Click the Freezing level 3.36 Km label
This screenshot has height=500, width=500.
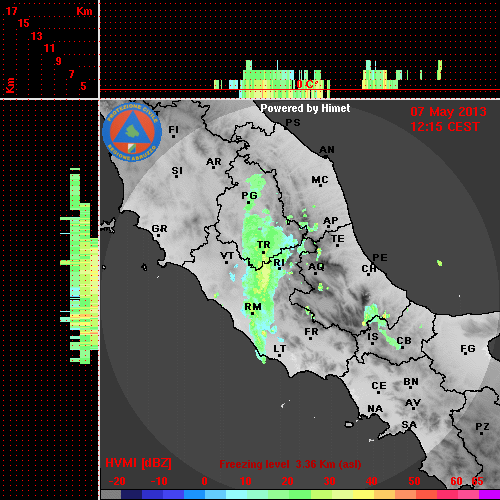(290, 464)
